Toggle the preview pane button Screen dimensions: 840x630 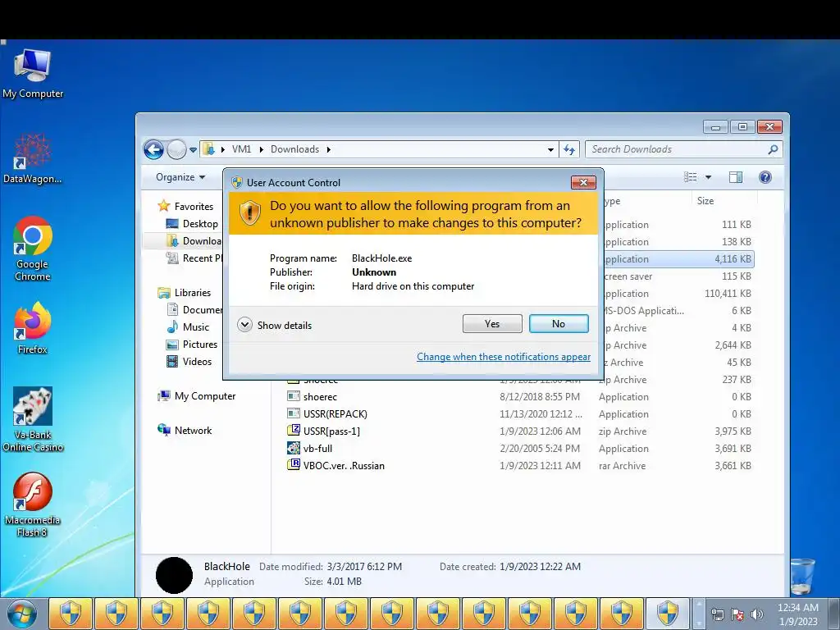pos(736,177)
